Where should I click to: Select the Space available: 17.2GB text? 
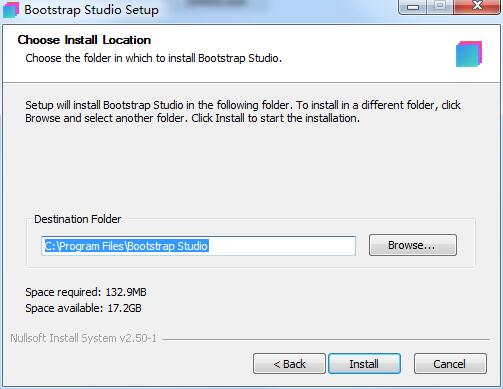pos(83,308)
